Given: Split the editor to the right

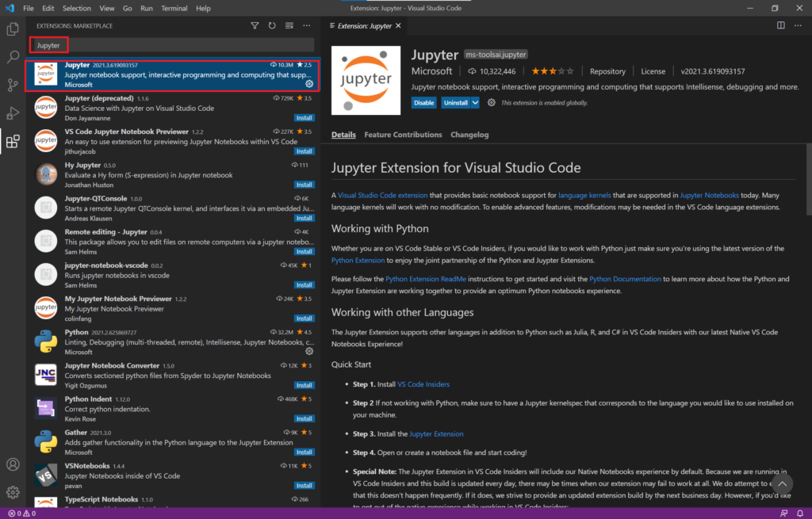Looking at the screenshot, I should coord(781,25).
